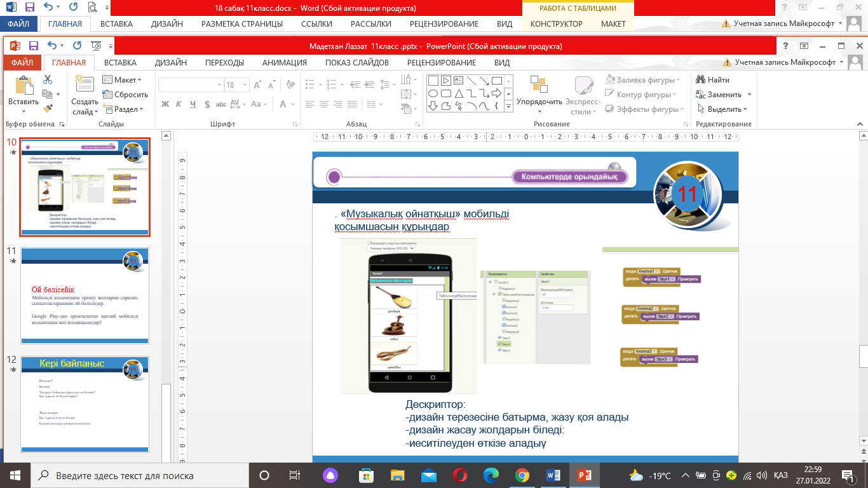
Task: Select the oval shape in gallery
Action: click(433, 93)
